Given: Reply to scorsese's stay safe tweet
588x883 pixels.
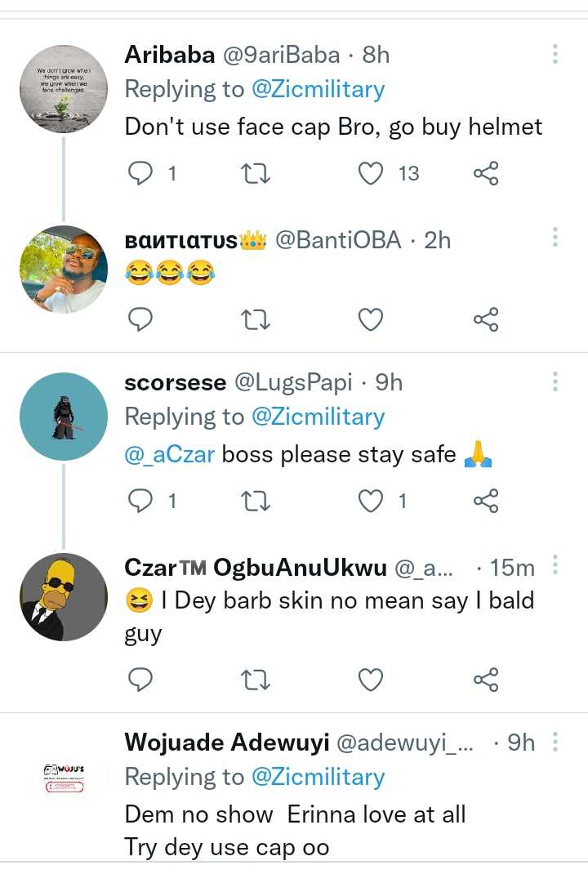Looking at the screenshot, I should (142, 501).
